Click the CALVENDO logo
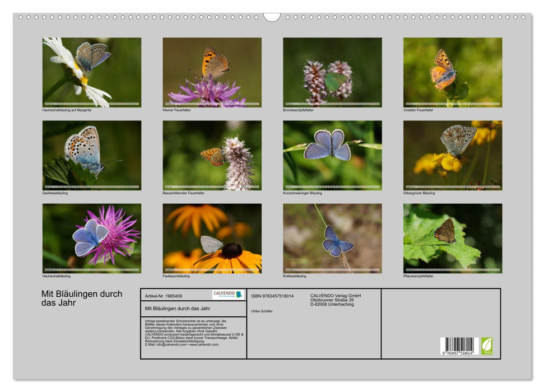 point(228,295)
